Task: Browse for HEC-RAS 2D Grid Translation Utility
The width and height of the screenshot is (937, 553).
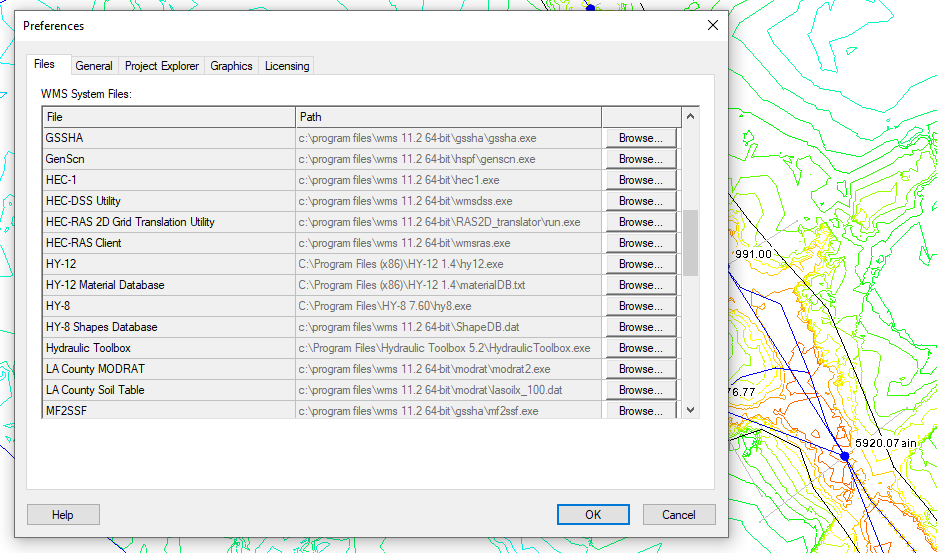Action: pos(641,222)
